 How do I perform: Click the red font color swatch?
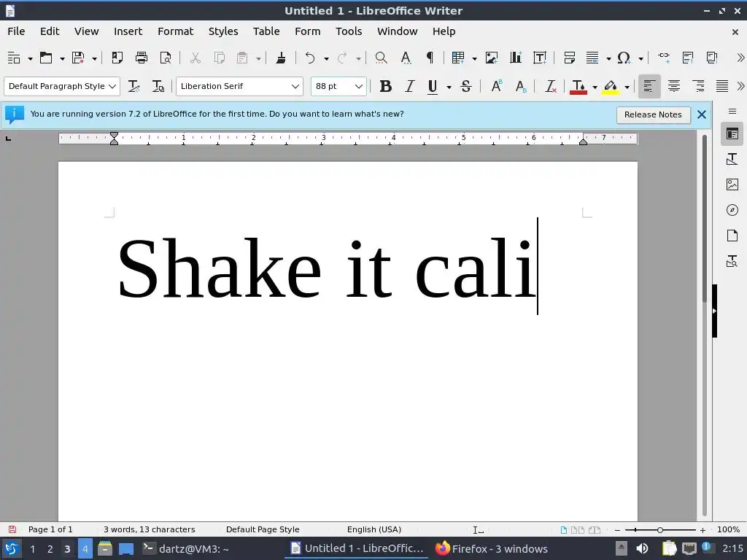578,93
